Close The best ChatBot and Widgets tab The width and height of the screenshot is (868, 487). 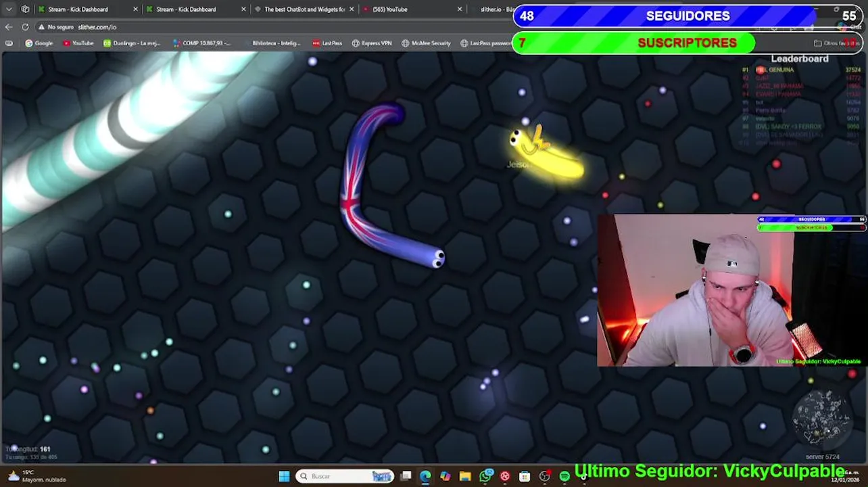(352, 9)
